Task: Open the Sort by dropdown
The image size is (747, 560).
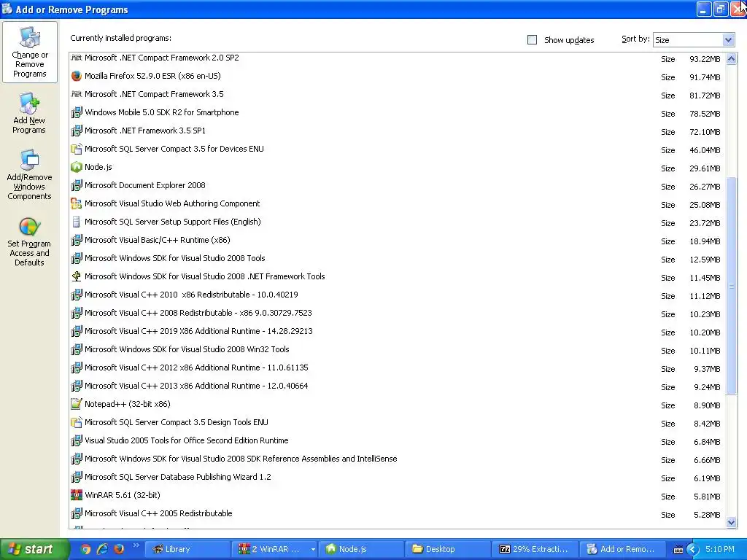Action: point(728,40)
